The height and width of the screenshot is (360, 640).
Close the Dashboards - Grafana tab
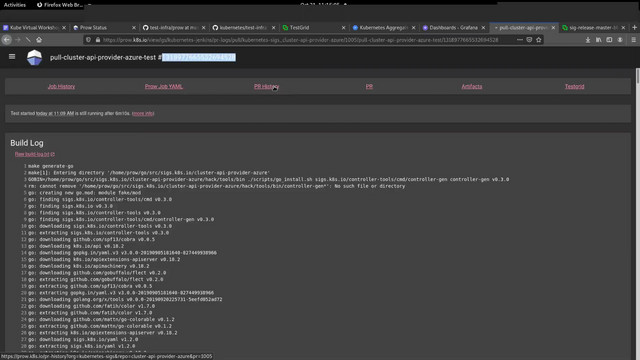tap(483, 27)
